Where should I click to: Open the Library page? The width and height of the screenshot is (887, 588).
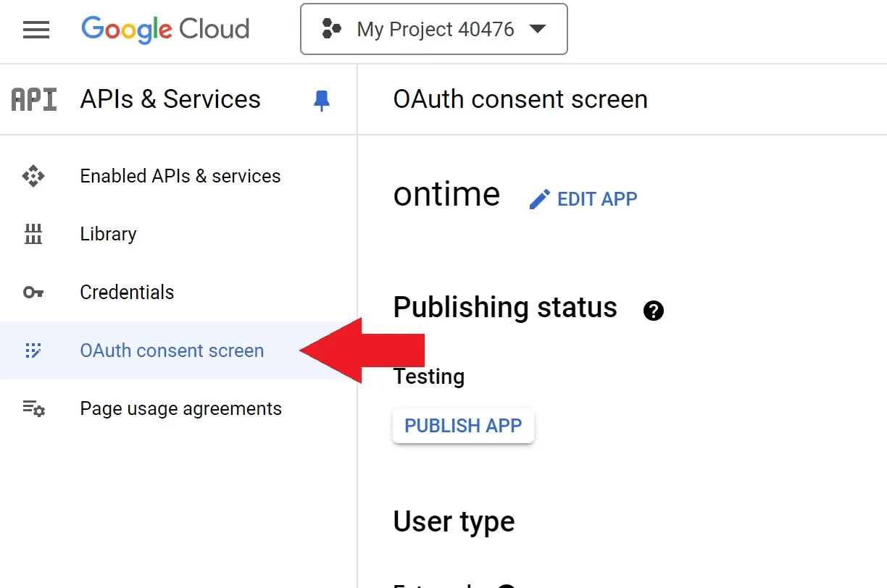point(108,234)
